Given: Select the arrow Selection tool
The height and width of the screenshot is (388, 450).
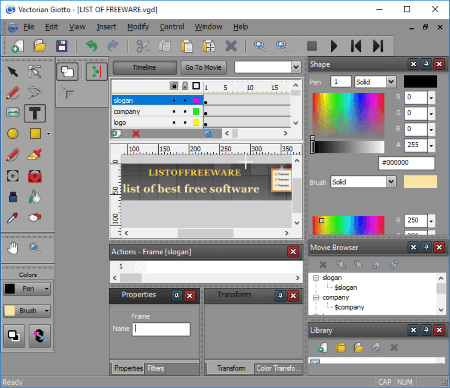Looking at the screenshot, I should click(13, 72).
